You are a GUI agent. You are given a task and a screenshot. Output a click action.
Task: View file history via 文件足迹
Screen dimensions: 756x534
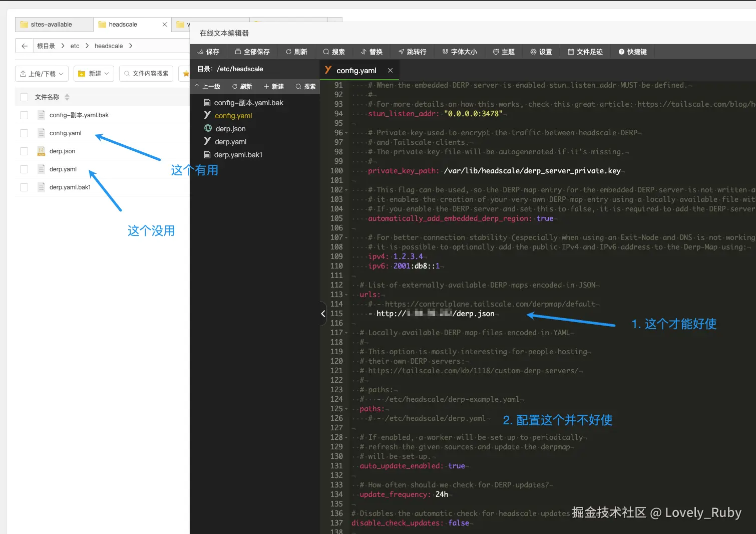(585, 52)
